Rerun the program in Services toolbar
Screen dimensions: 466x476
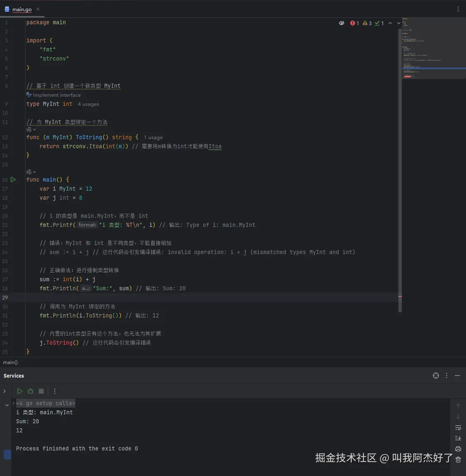19,391
